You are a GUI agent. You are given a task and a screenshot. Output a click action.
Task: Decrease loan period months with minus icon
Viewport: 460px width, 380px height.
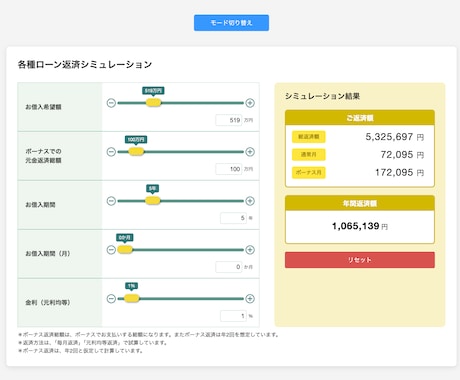click(111, 250)
